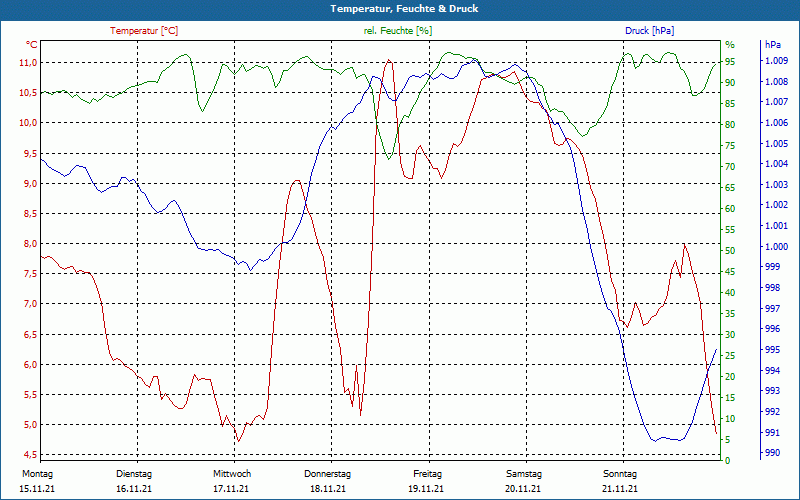Click the 9,0 temperature axis value
This screenshot has width=800, height=500.
coord(30,184)
